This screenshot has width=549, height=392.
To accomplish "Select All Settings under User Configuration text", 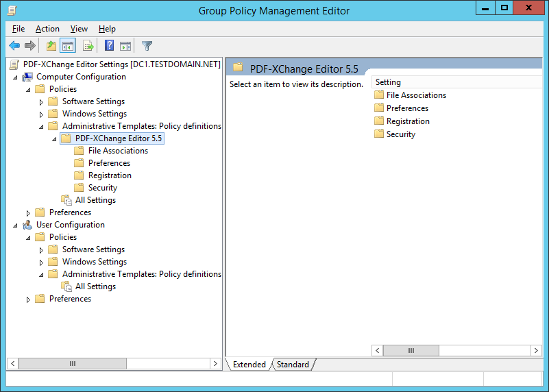I will pyautogui.click(x=95, y=286).
